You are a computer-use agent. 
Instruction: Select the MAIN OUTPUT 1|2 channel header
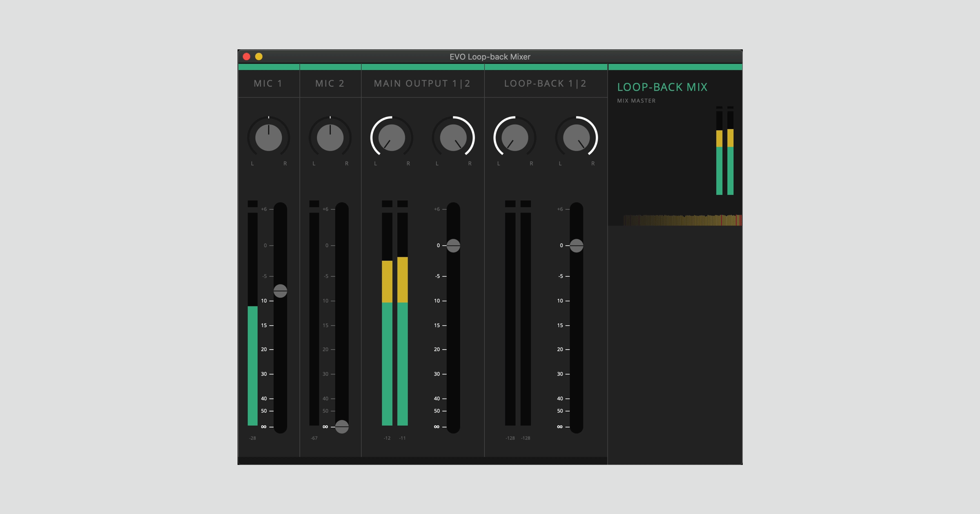[x=422, y=84]
